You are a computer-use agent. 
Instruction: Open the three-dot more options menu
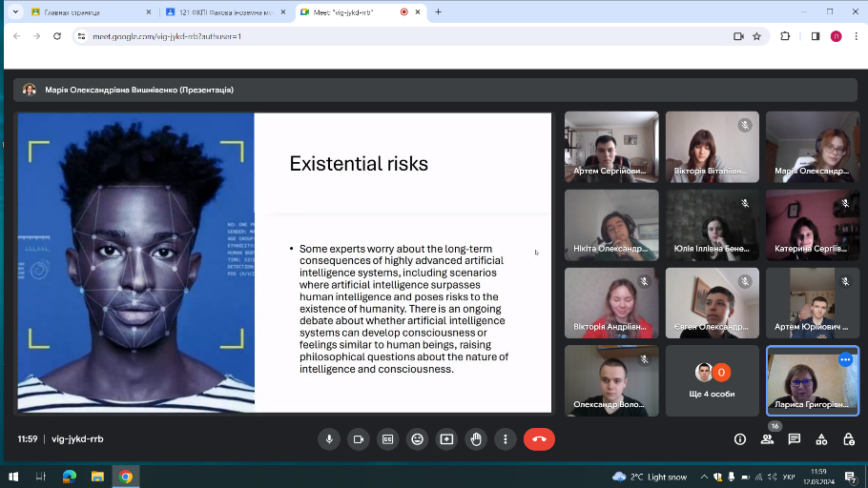(x=506, y=438)
